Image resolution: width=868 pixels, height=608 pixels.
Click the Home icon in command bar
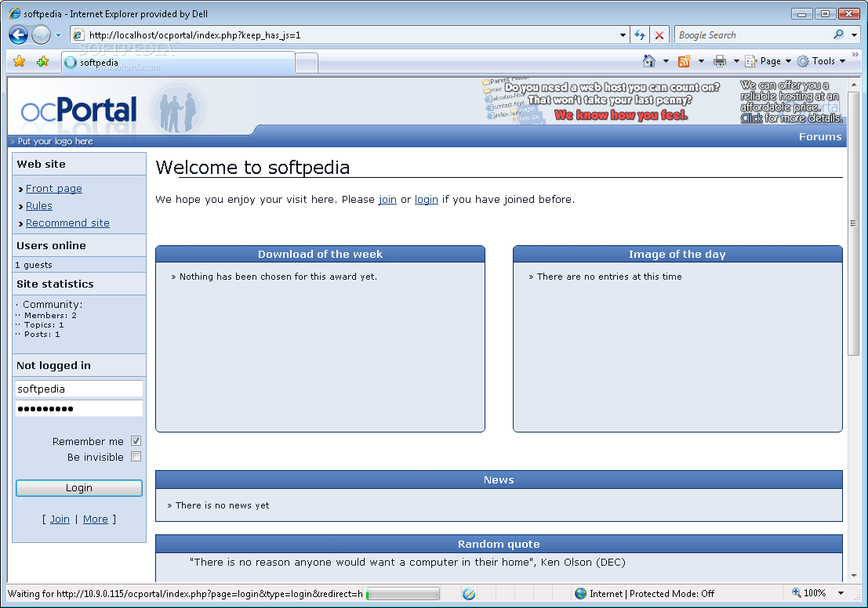tap(649, 61)
